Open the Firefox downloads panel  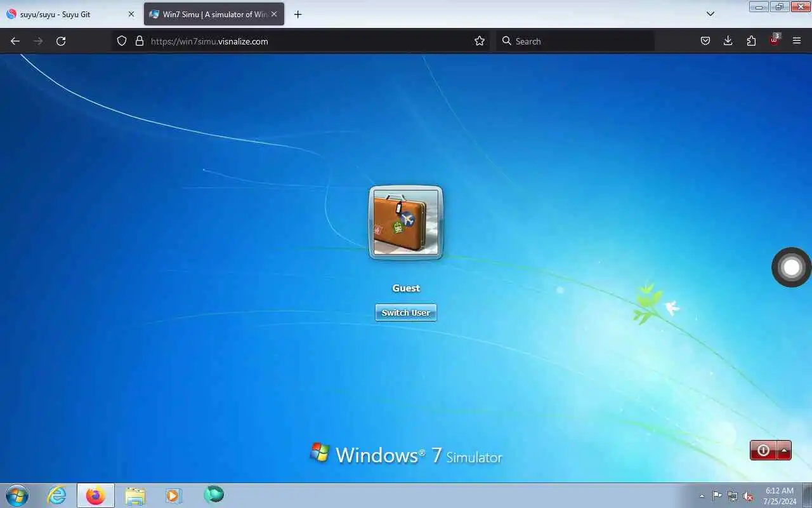pos(728,41)
